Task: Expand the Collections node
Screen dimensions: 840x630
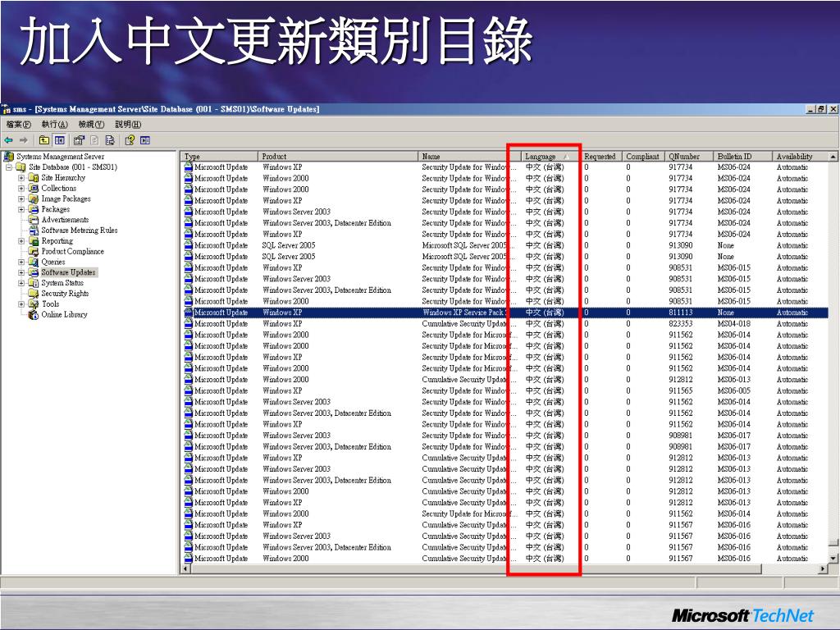Action: click(21, 189)
